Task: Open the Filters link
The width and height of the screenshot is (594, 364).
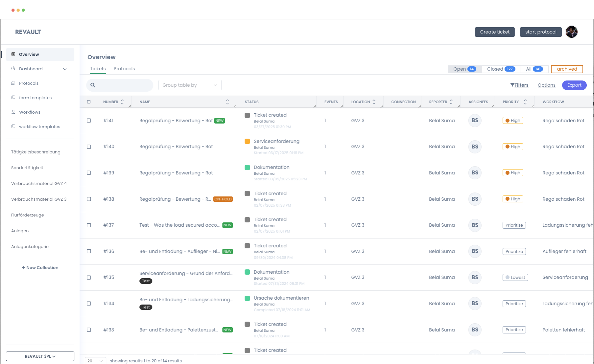Action: (x=519, y=85)
